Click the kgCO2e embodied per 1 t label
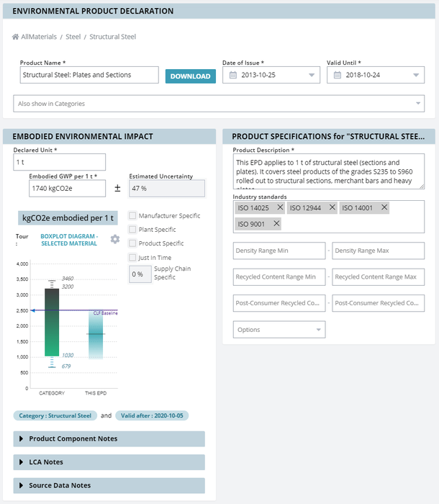This screenshot has width=439, height=504. tap(68, 218)
